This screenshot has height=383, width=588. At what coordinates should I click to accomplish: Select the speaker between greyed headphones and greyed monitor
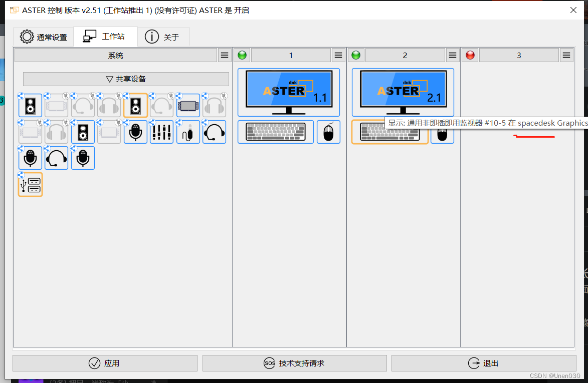(83, 132)
